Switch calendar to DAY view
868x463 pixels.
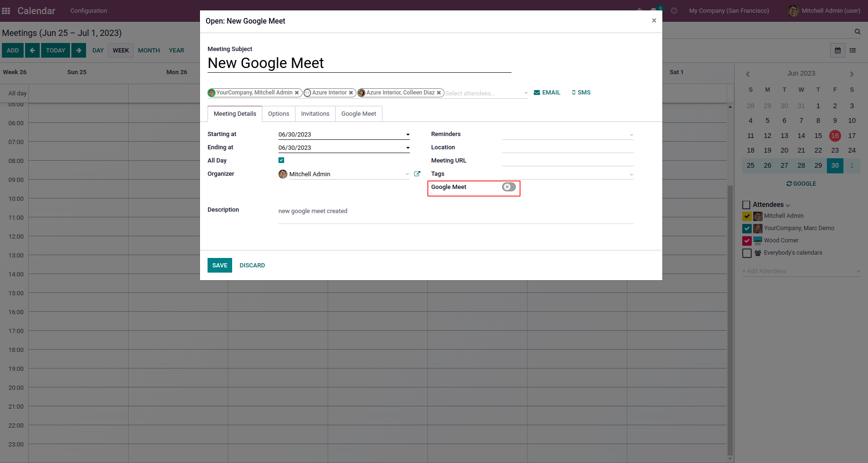point(98,51)
